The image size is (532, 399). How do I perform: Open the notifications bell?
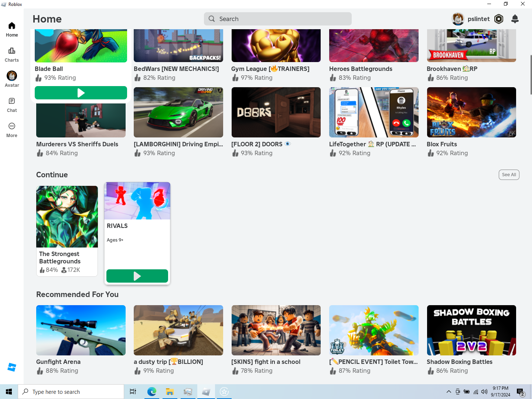click(x=515, y=19)
